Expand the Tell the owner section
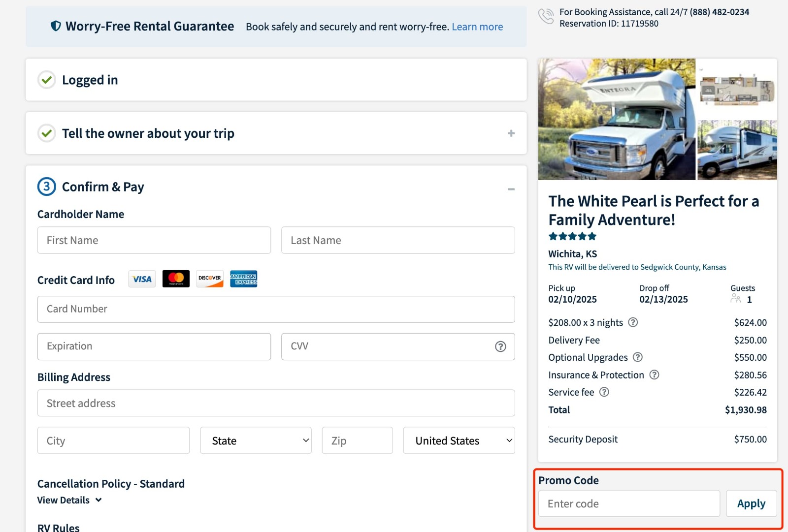Image resolution: width=788 pixels, height=532 pixels. point(511,133)
